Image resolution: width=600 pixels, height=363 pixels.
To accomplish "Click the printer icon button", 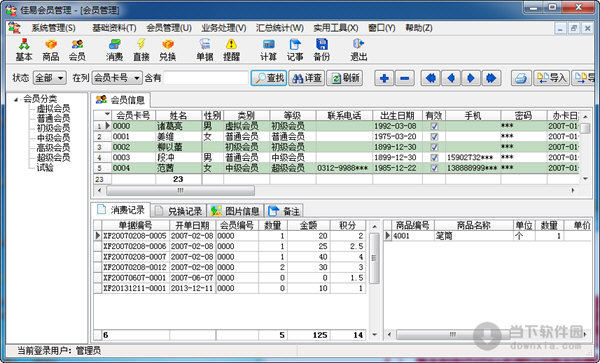I will point(521,78).
